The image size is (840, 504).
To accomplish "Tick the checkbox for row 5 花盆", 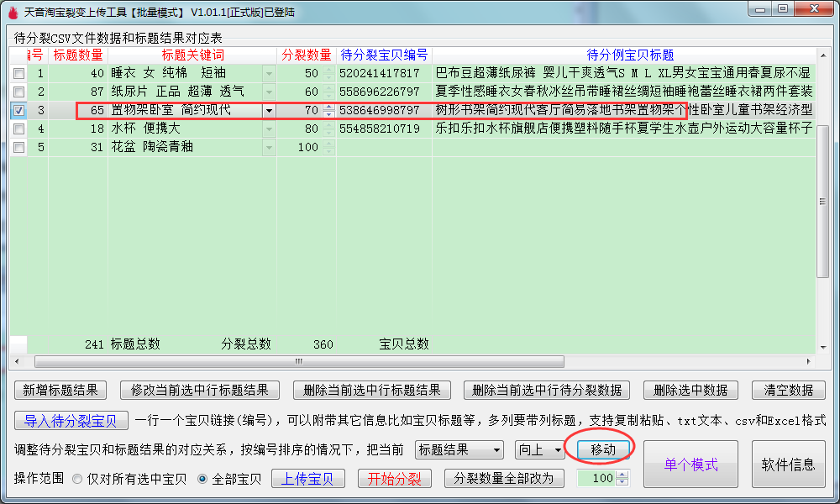I will pos(18,147).
